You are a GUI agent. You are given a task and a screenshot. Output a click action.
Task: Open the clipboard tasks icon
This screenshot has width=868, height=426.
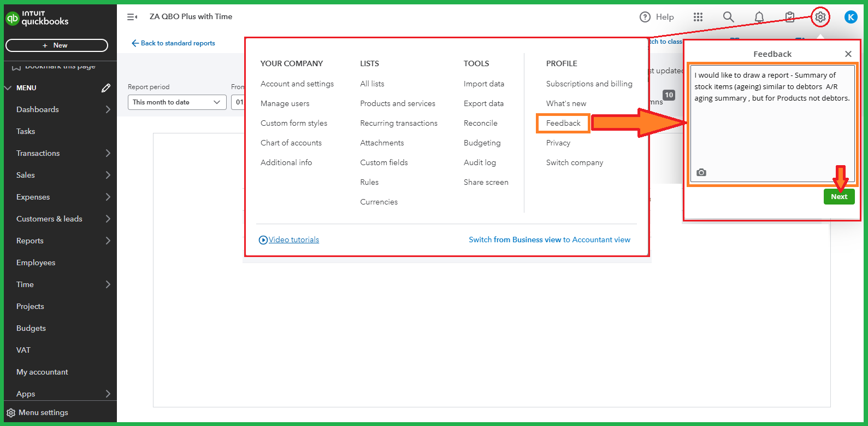pyautogui.click(x=790, y=17)
